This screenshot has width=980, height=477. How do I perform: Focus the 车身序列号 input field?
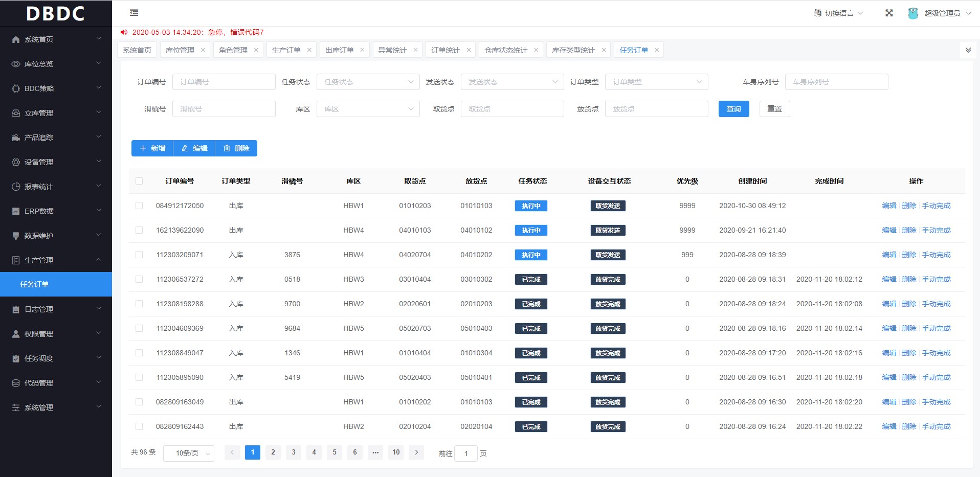point(836,82)
